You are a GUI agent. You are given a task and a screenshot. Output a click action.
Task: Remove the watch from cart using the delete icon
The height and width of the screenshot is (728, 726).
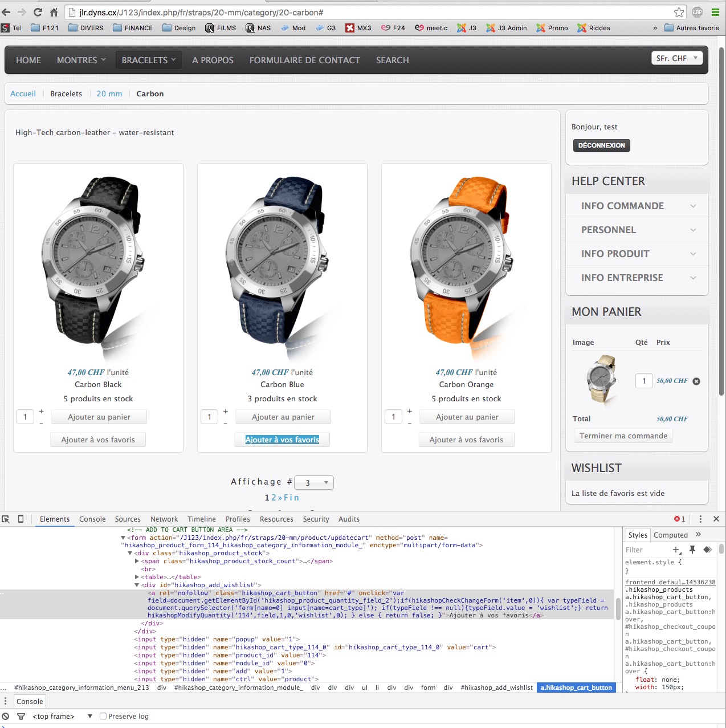click(696, 381)
